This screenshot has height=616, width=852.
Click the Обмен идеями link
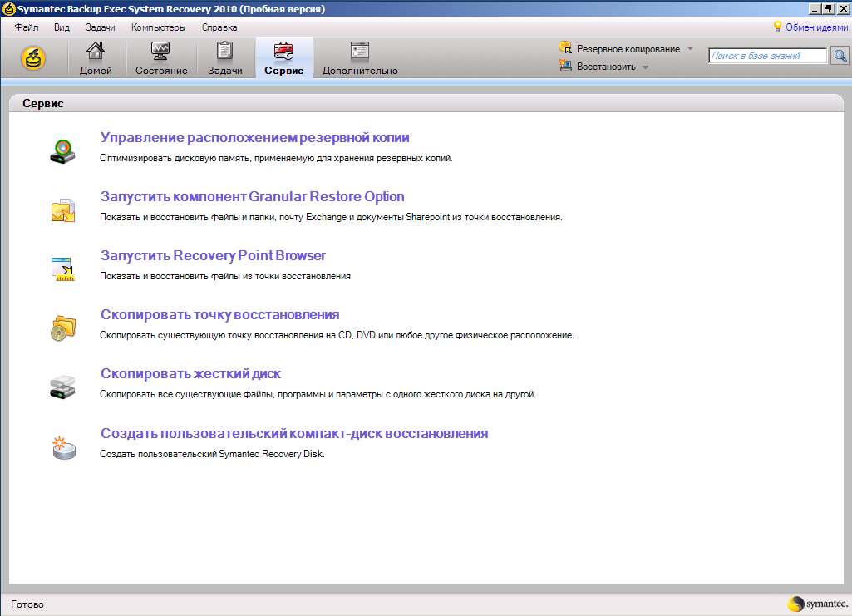pos(816,27)
